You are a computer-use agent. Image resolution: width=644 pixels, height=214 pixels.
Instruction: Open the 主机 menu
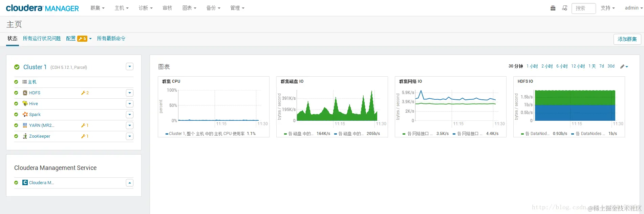[122, 8]
